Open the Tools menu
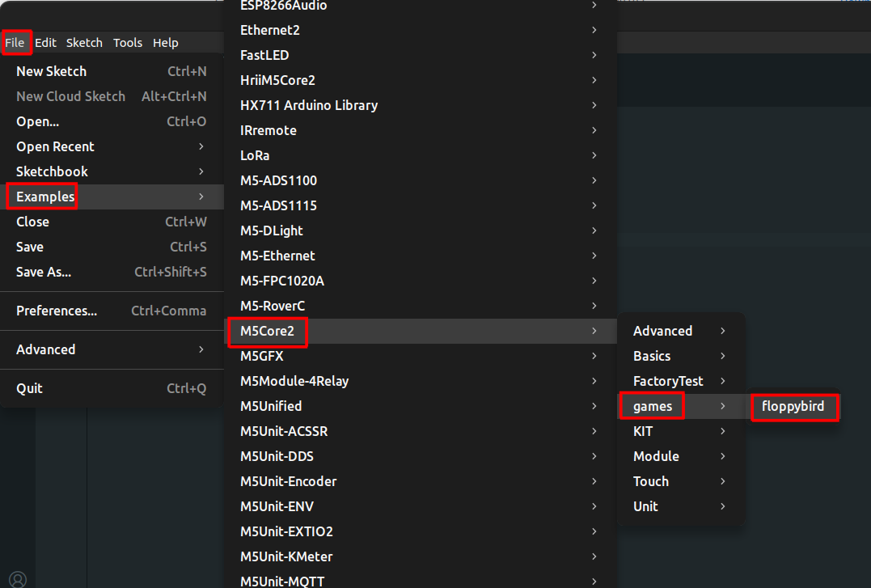871x588 pixels. click(x=128, y=43)
